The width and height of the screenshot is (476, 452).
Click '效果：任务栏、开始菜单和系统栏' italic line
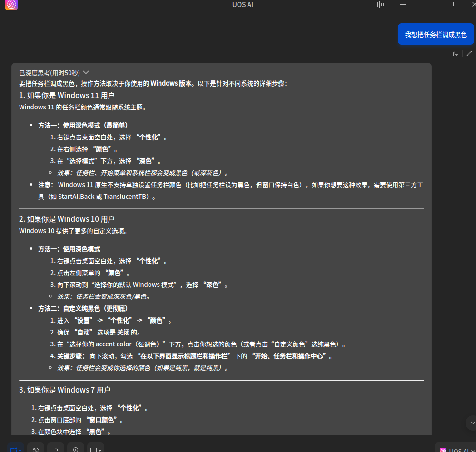[x=143, y=173]
